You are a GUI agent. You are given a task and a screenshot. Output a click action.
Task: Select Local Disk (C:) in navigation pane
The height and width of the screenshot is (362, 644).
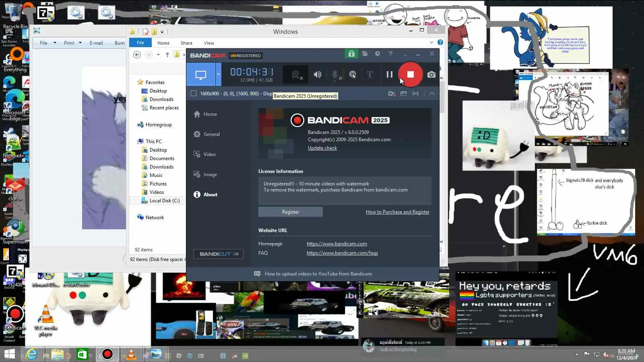point(161,201)
